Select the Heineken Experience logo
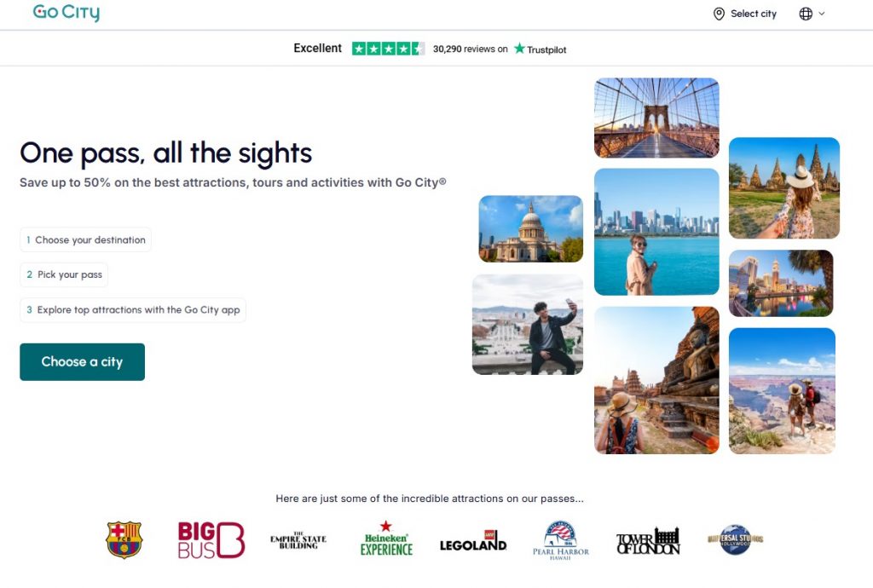This screenshot has width=873, height=588. pyautogui.click(x=385, y=539)
